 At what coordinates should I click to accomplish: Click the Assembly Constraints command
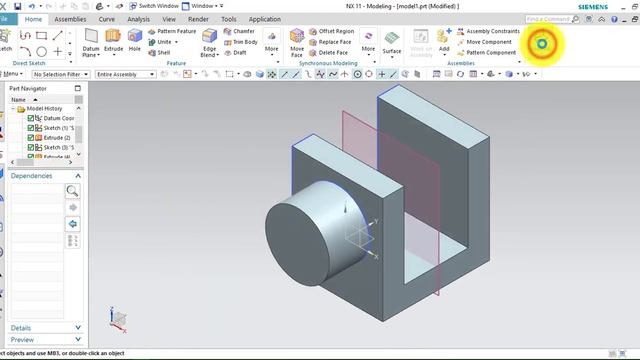tap(488, 31)
